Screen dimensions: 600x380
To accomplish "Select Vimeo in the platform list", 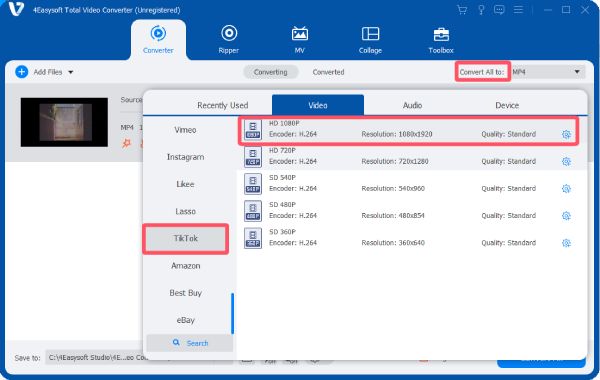I will [186, 130].
